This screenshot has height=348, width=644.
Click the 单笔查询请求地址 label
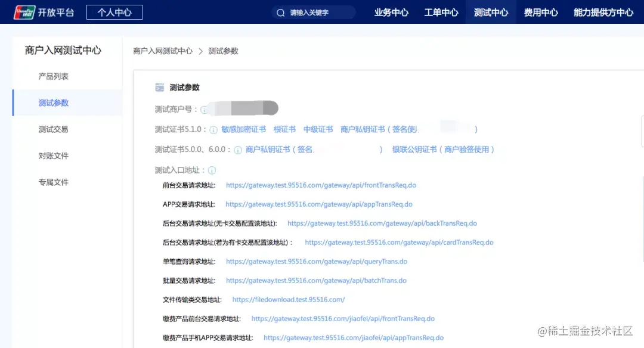tap(189, 262)
